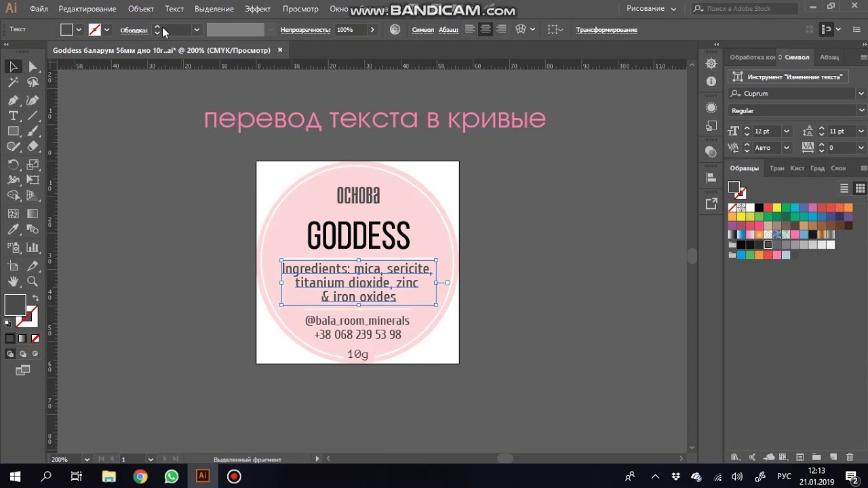868x488 pixels.
Task: Open the Align panel icon in dock
Action: click(x=711, y=178)
